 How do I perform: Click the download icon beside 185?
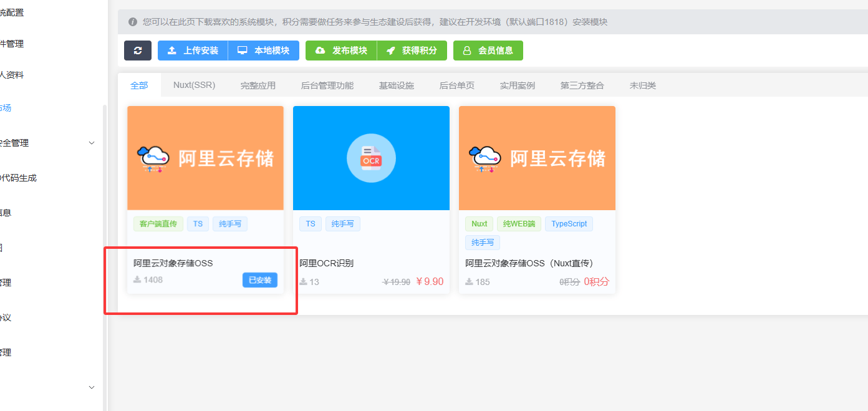(x=469, y=282)
